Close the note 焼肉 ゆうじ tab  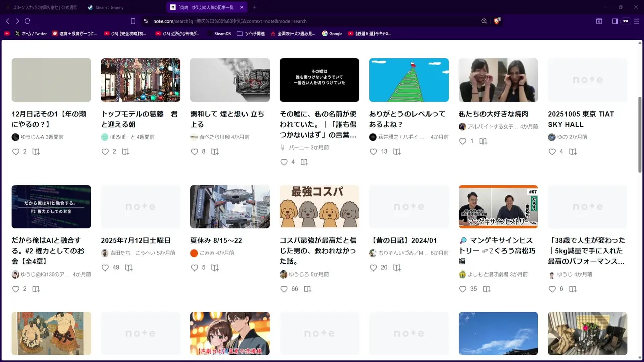(x=242, y=7)
